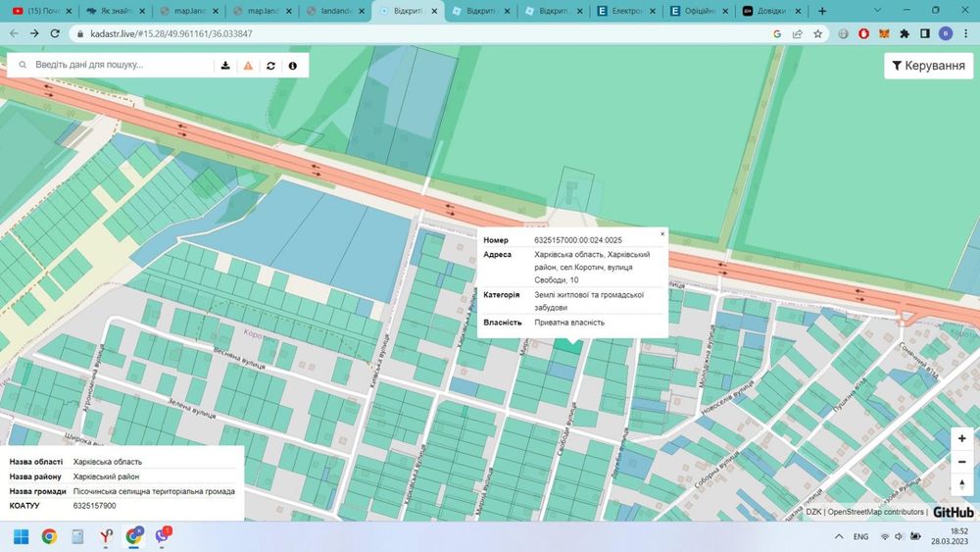The image size is (980, 552).
Task: Zoom out the map with minus button
Action: 962,462
